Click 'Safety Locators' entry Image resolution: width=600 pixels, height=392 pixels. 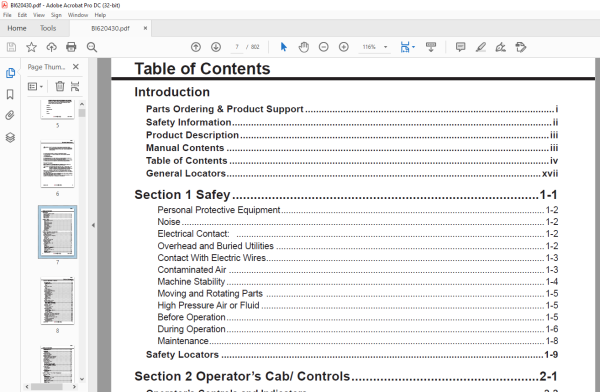[x=182, y=354]
